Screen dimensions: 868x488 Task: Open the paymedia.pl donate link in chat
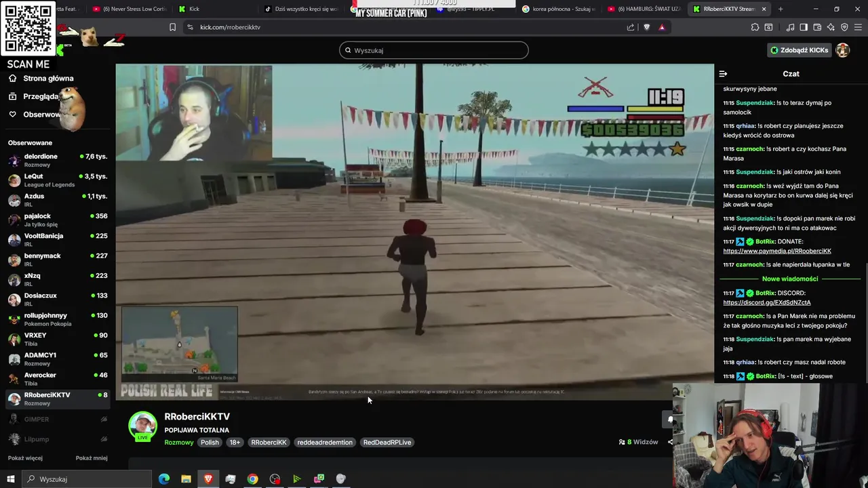tap(777, 251)
